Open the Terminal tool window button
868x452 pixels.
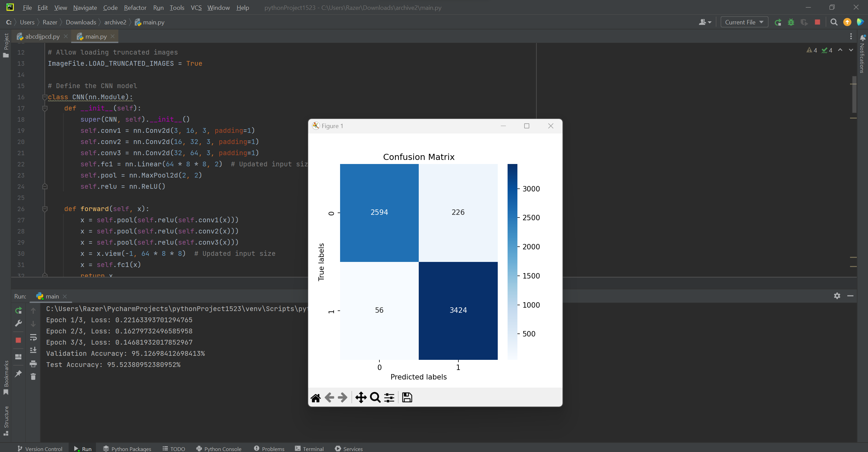coord(309,449)
